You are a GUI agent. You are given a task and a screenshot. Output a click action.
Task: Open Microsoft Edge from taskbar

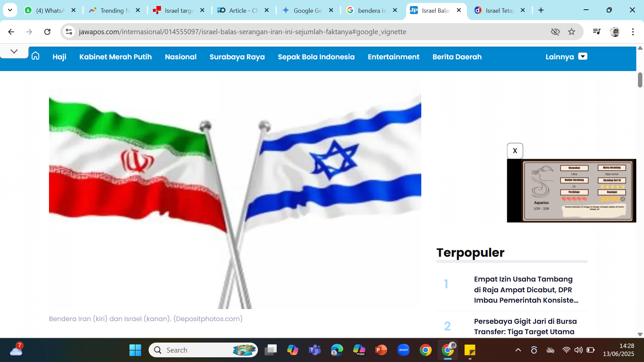337,350
